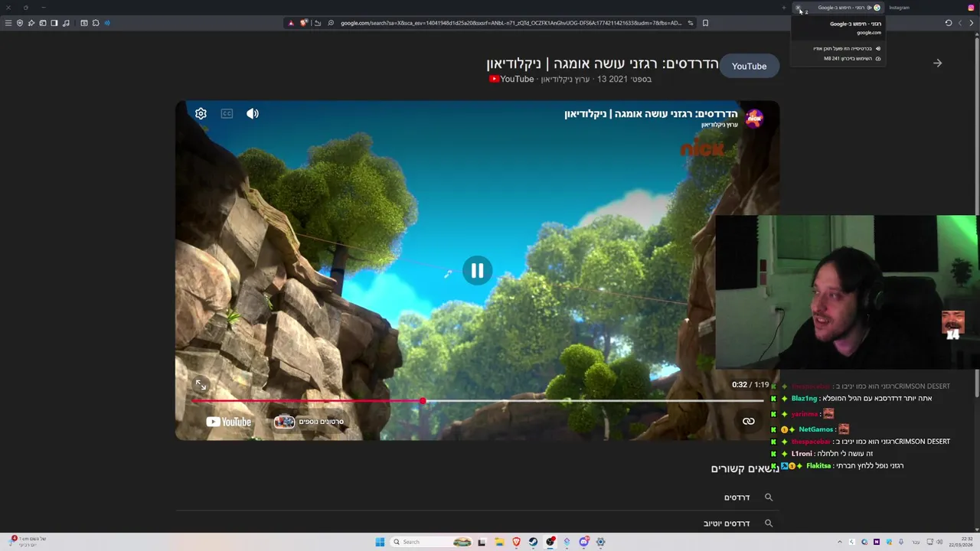Click the right arrow near page top
980x551 pixels.
pyautogui.click(x=937, y=63)
